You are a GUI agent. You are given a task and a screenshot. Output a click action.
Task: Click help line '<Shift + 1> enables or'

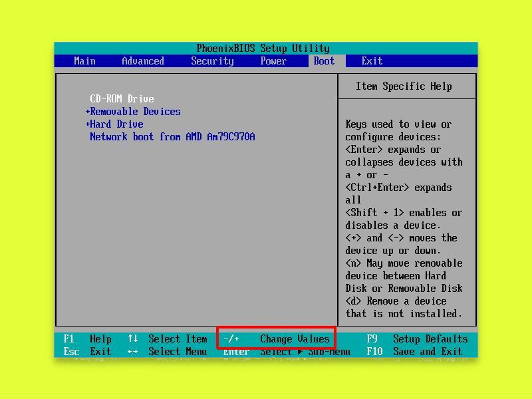pos(404,213)
